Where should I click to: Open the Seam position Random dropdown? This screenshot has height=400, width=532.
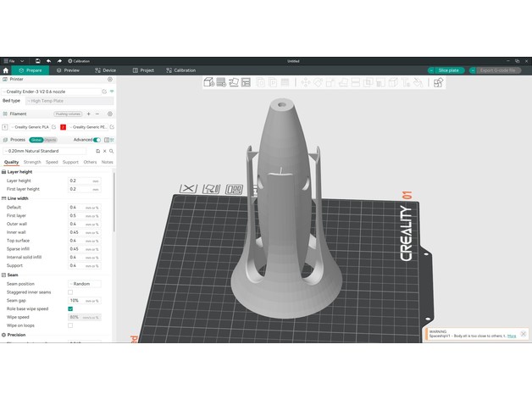pos(84,284)
